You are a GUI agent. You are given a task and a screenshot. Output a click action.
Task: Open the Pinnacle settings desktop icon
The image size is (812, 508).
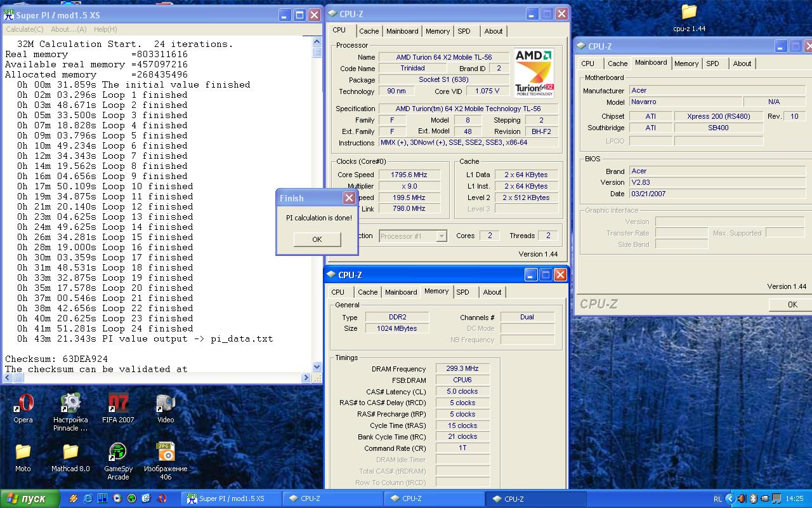(70, 411)
